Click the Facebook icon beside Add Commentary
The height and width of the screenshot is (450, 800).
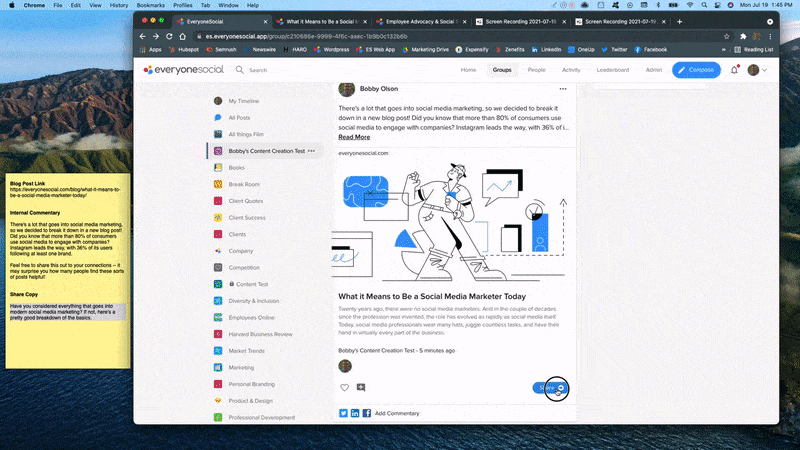coord(367,413)
